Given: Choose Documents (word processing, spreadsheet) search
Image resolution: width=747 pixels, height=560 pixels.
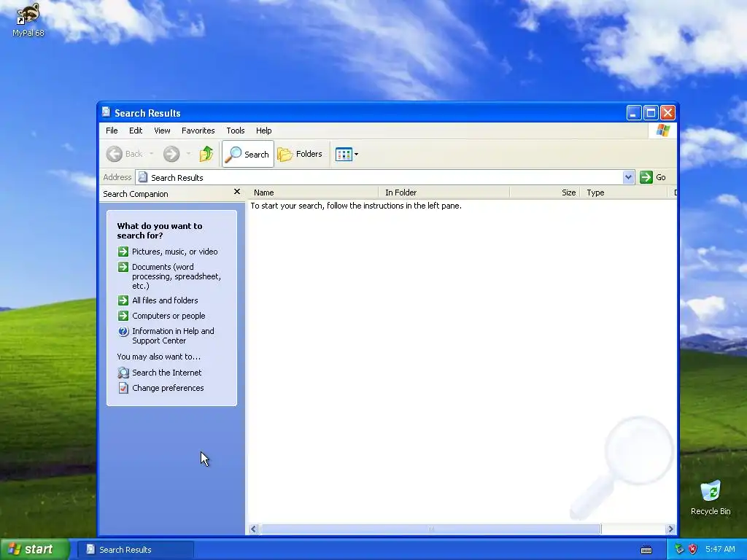Looking at the screenshot, I should coord(177,276).
